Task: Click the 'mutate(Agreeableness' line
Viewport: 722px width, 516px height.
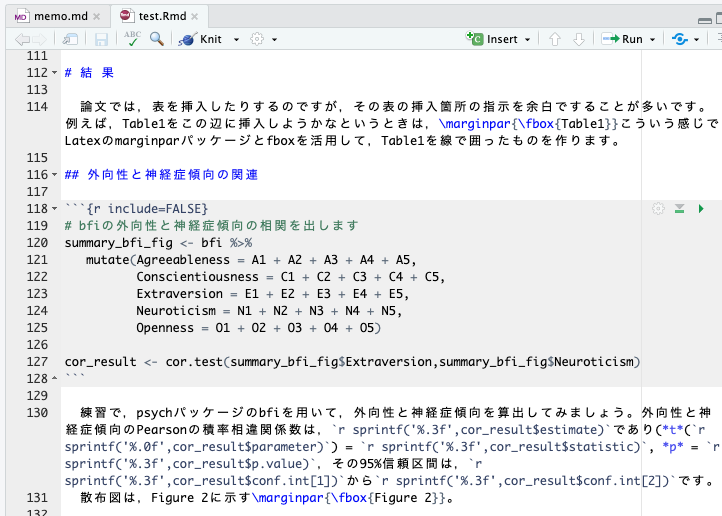Action: [251, 260]
